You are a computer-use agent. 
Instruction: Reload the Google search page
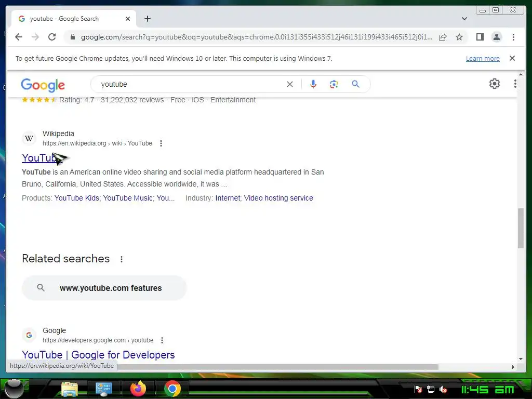tap(52, 37)
